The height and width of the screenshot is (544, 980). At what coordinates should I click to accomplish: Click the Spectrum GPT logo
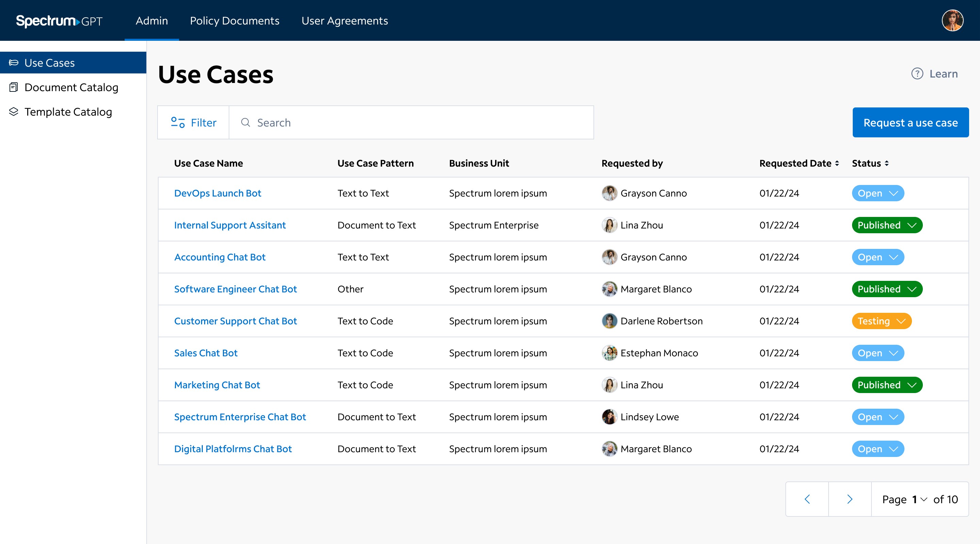pos(59,20)
